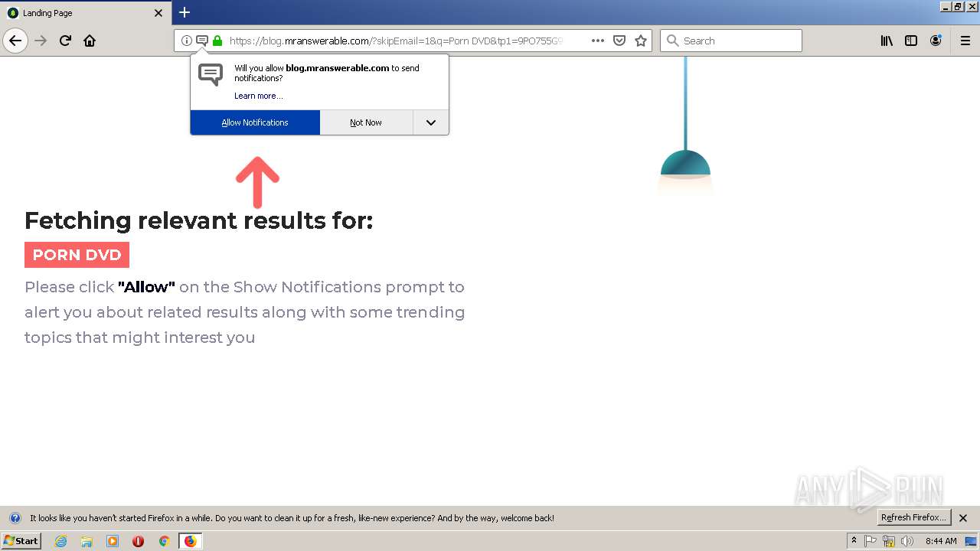Viewport: 980px width, 551px height.
Task: Open the site information icon in address bar
Action: point(187,41)
